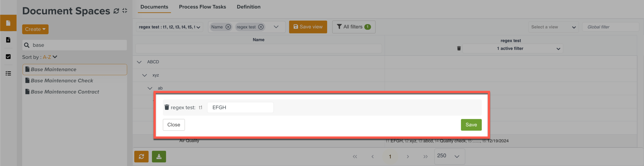This screenshot has width=644, height=166.
Task: Click the collapse icon next to Document Spaces title
Action: tap(125, 11)
